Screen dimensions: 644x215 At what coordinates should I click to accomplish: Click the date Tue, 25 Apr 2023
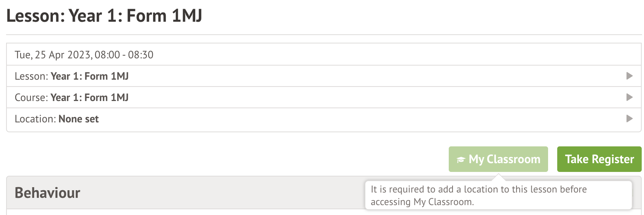pos(53,55)
